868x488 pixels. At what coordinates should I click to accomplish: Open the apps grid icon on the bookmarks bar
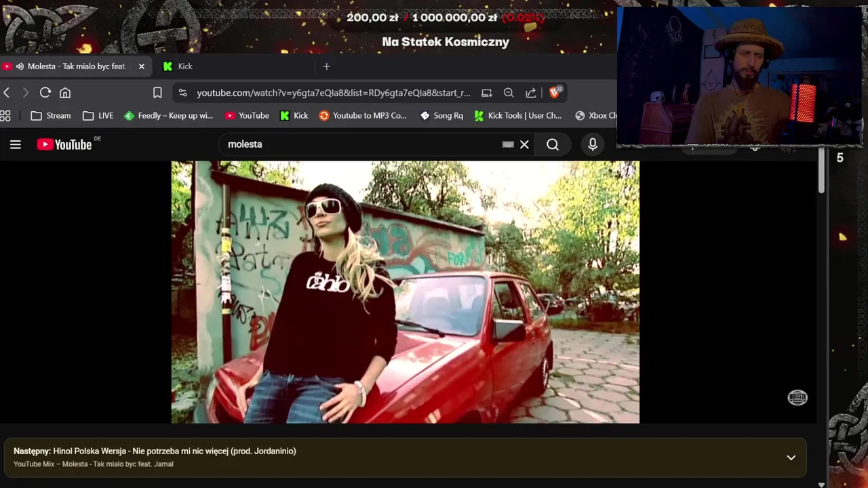pos(5,116)
